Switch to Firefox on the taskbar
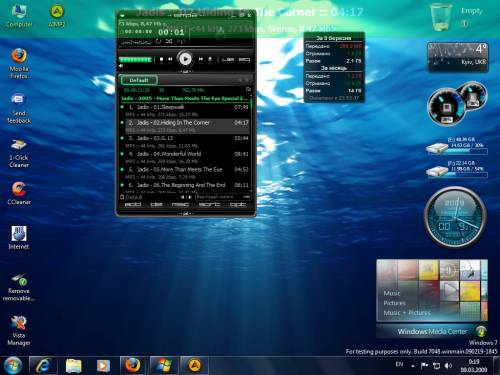 pos(133,366)
